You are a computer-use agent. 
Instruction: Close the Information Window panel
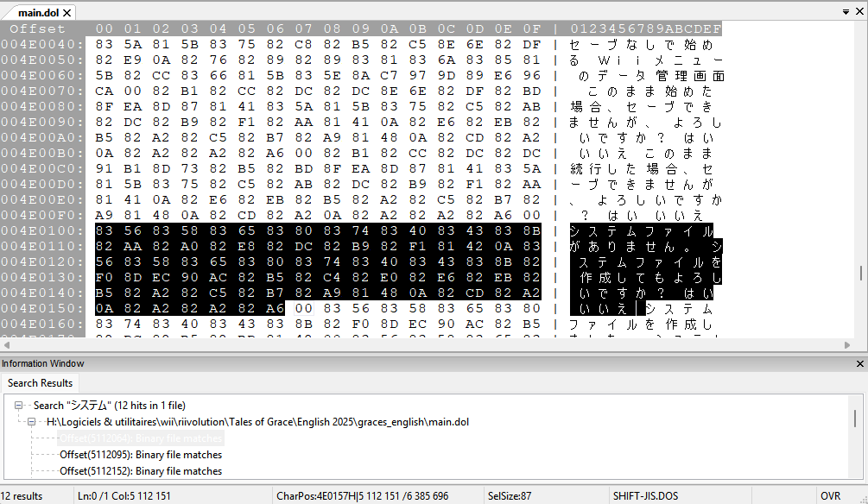[x=859, y=363]
